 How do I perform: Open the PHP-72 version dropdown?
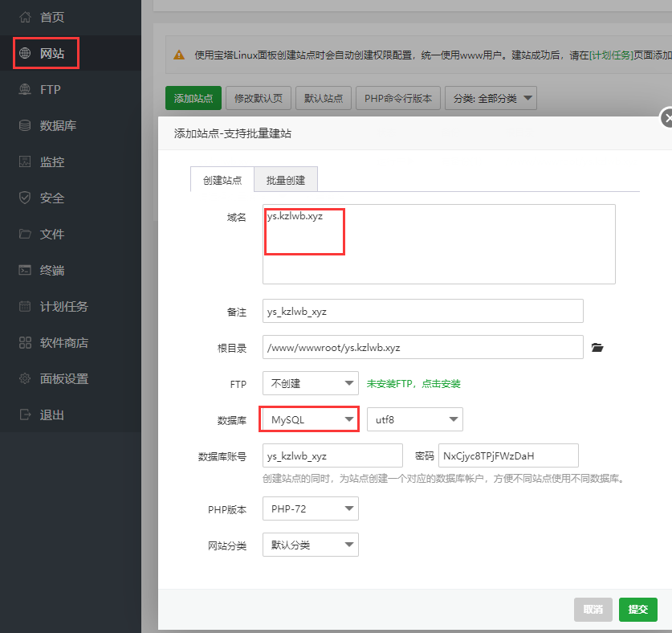310,508
